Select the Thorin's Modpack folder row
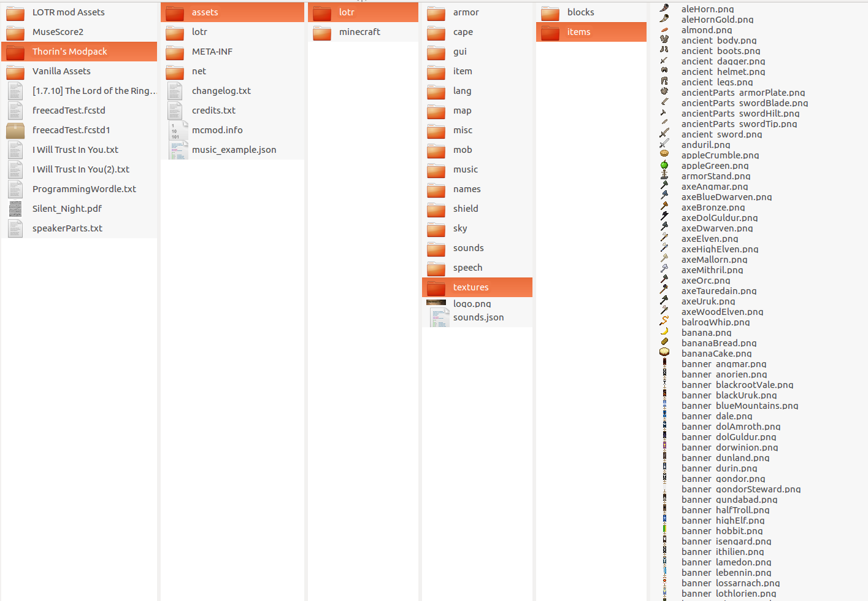This screenshot has width=868, height=601. pos(79,52)
